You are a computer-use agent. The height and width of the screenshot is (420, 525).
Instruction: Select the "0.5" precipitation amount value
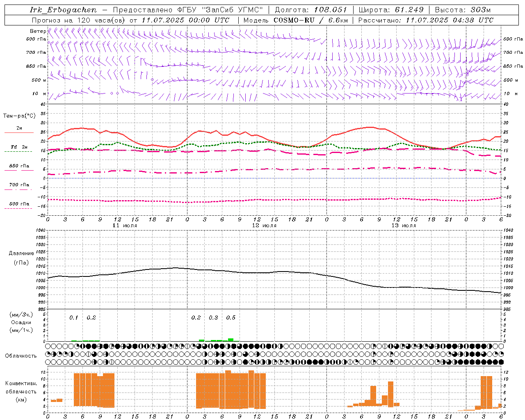(x=231, y=317)
